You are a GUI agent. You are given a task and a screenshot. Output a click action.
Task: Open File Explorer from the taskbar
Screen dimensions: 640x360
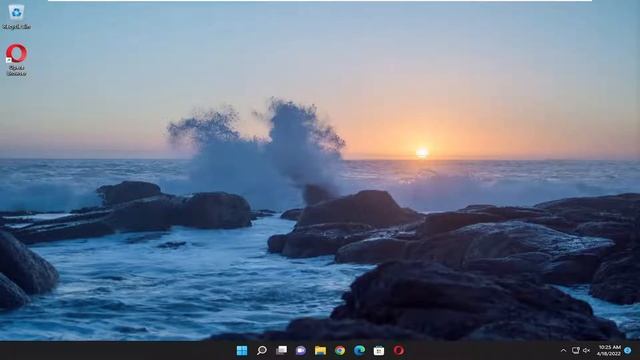[x=320, y=350]
